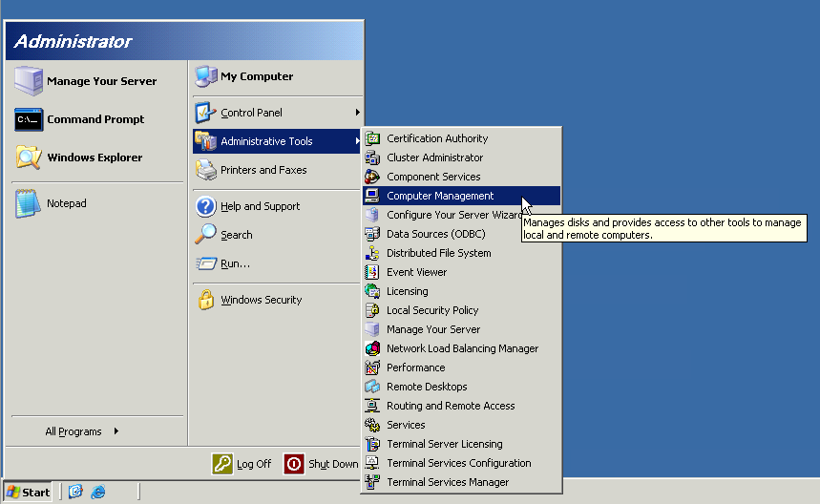This screenshot has height=504, width=820.
Task: Click the Administrative Tools folder icon
Action: click(206, 140)
